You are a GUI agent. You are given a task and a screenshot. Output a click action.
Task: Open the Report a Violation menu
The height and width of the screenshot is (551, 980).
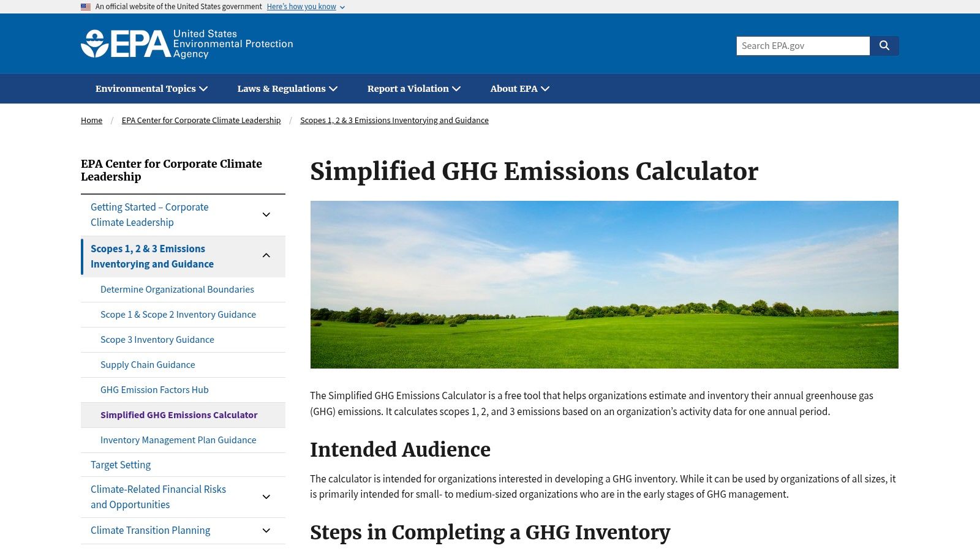coord(413,89)
